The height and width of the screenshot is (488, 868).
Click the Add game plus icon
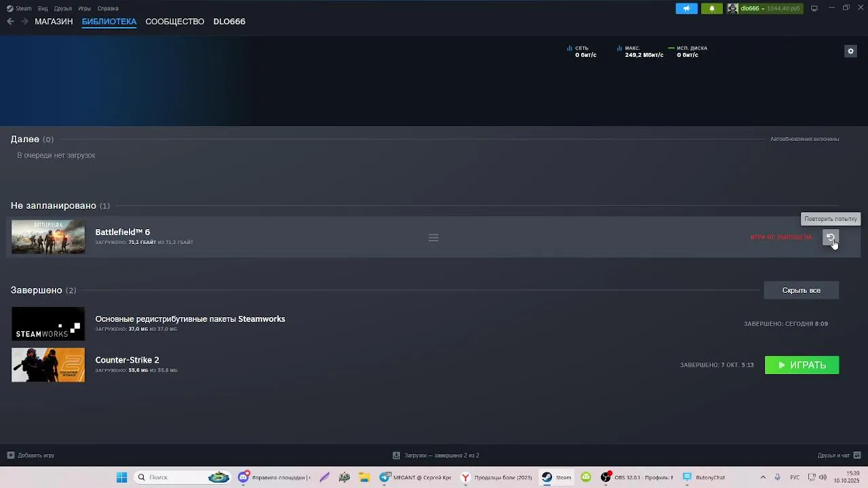click(10, 455)
